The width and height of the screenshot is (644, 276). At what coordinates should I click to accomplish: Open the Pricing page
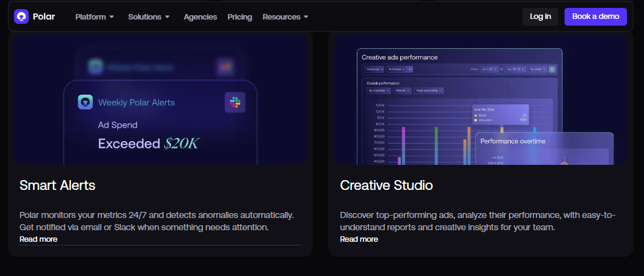(240, 17)
